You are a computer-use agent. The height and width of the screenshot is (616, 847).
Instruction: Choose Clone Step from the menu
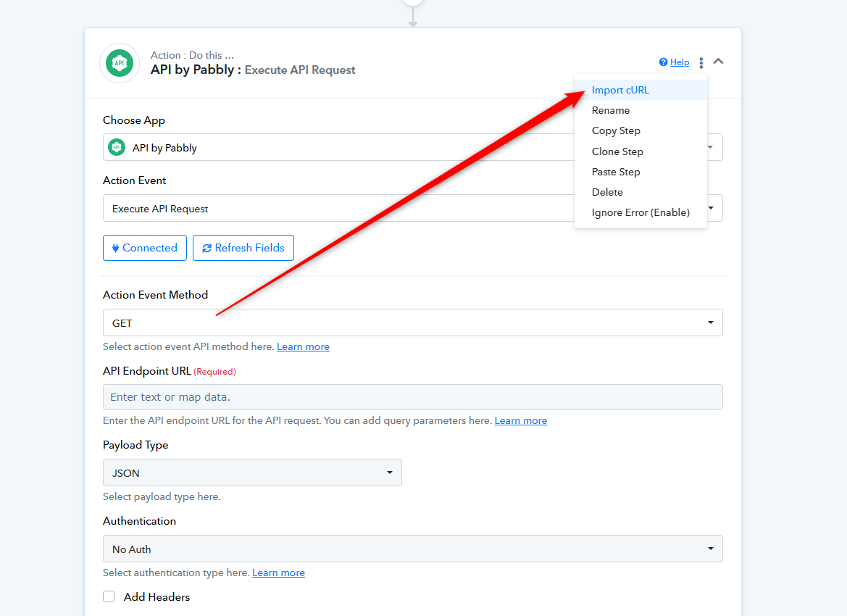point(641,151)
